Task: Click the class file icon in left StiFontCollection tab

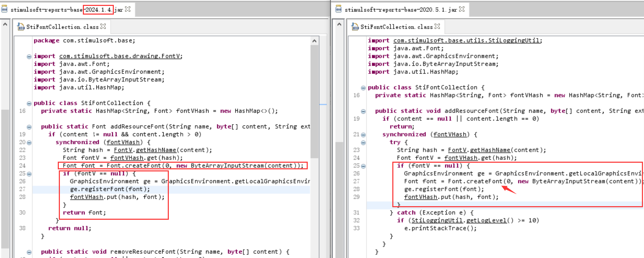Action: tap(21, 27)
